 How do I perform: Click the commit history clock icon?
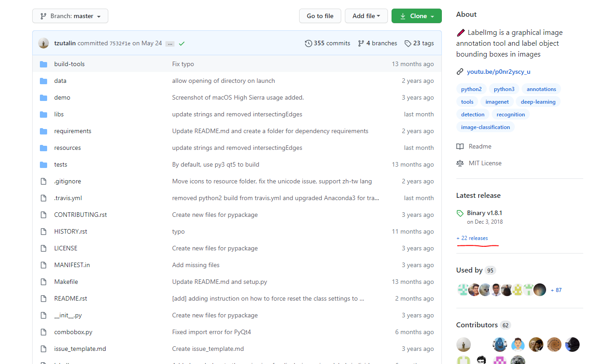click(x=309, y=43)
